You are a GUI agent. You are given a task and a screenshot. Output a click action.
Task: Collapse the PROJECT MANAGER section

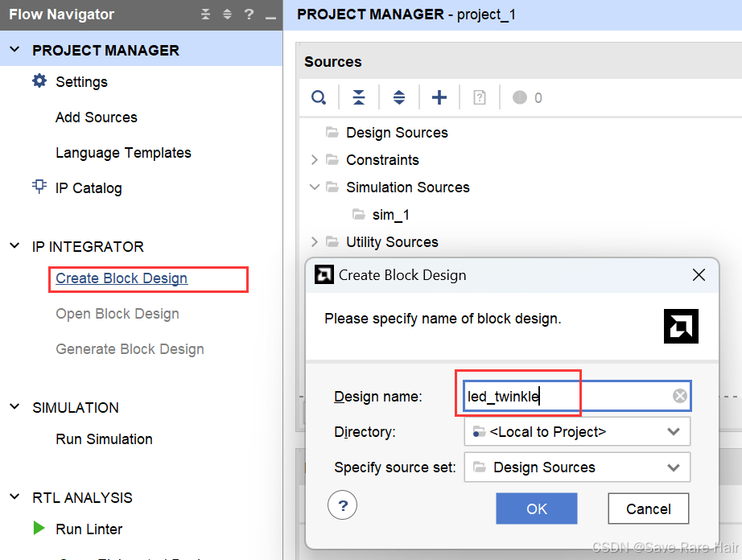click(x=14, y=49)
